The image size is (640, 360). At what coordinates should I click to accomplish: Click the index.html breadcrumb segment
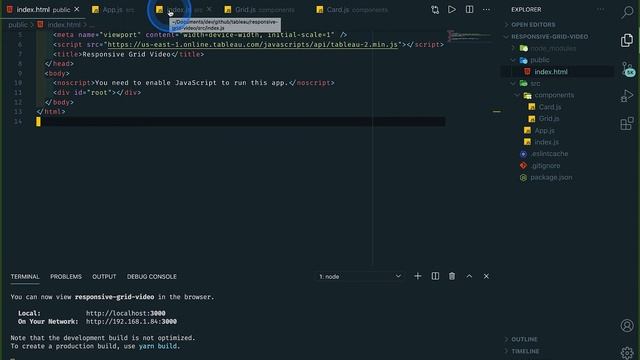click(x=64, y=25)
